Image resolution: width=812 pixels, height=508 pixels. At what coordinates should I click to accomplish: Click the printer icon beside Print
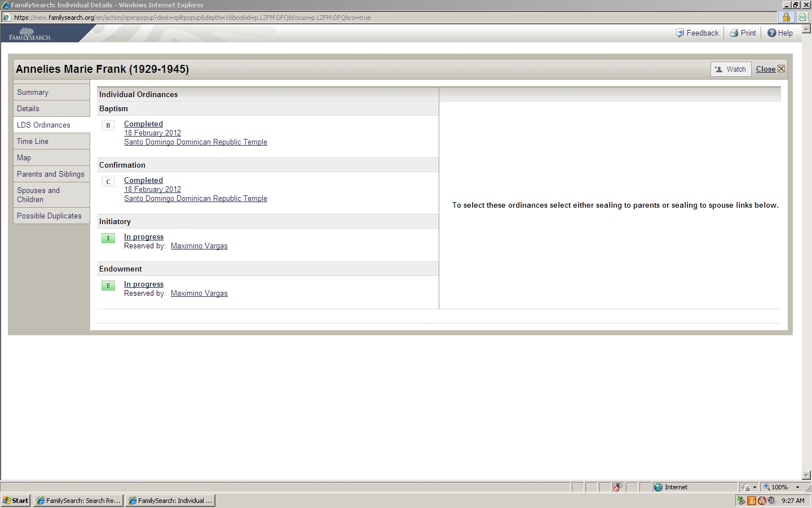(x=734, y=33)
